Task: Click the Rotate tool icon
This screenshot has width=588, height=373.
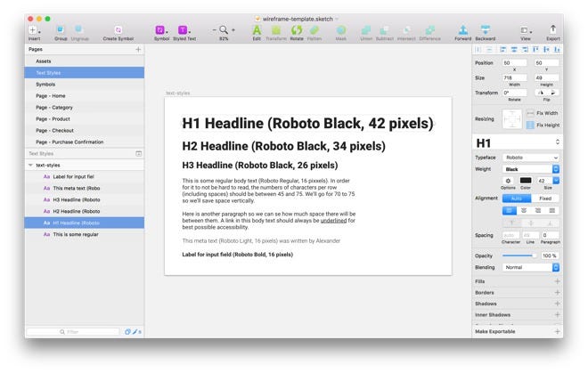Action: (x=297, y=29)
